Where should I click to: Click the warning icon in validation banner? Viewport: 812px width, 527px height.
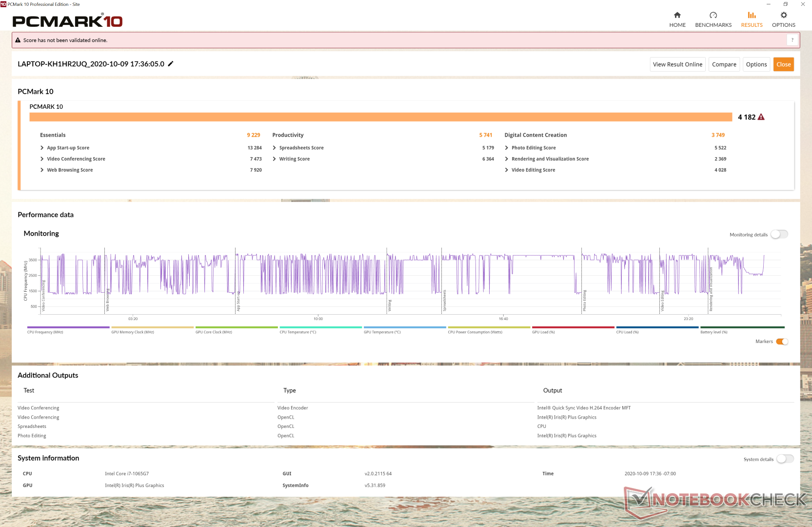click(18, 41)
